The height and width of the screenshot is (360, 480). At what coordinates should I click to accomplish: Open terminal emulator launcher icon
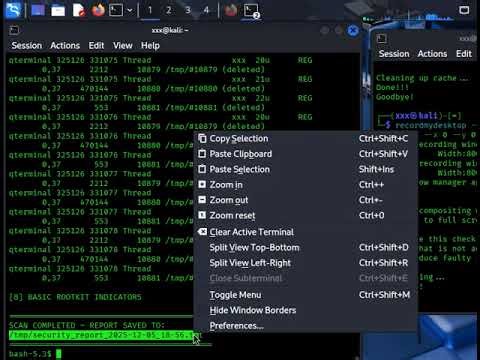(x=116, y=10)
